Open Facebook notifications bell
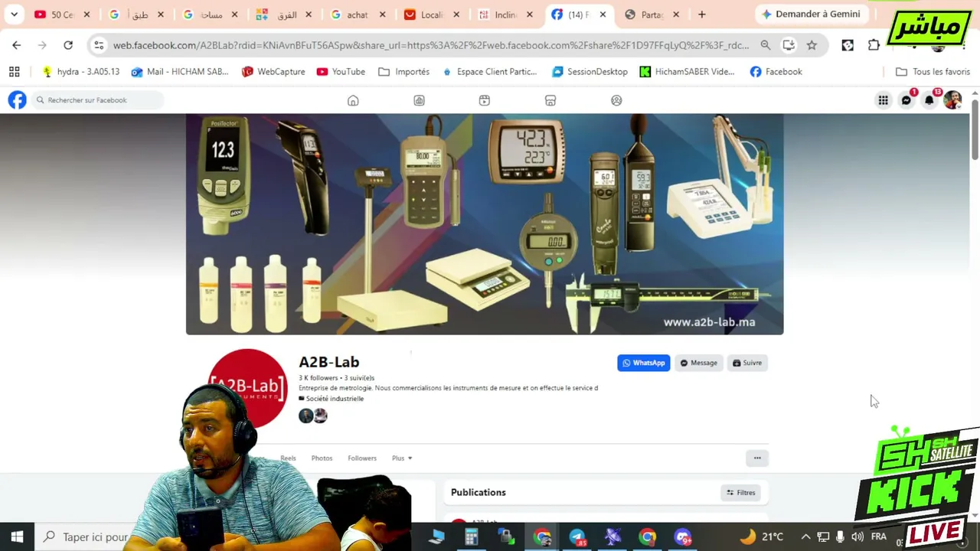The image size is (980, 551). tap(929, 100)
